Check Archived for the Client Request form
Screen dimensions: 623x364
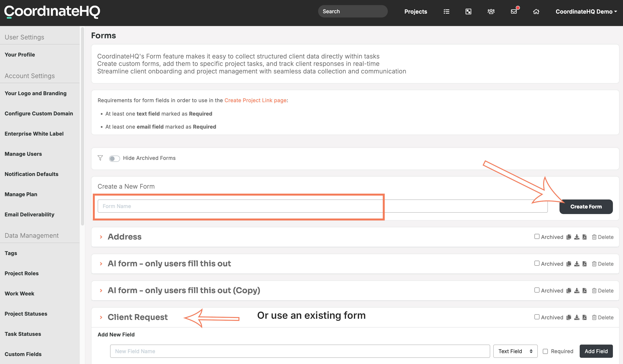point(537,317)
